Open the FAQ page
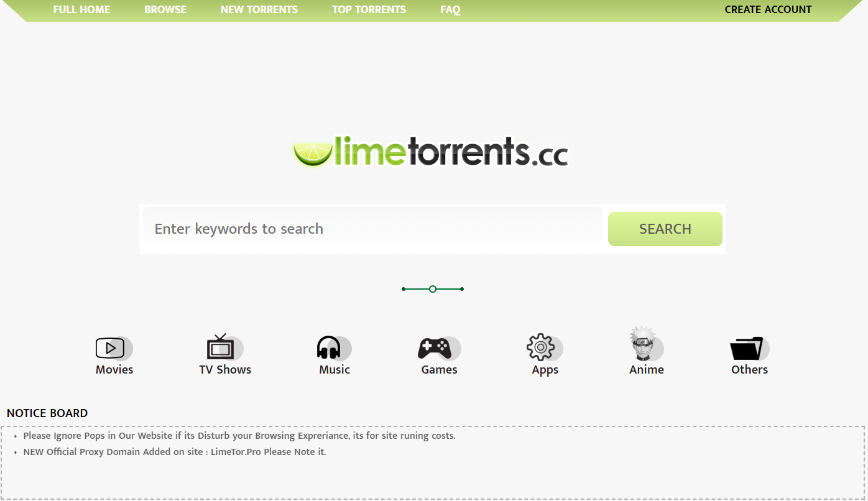 pos(450,10)
